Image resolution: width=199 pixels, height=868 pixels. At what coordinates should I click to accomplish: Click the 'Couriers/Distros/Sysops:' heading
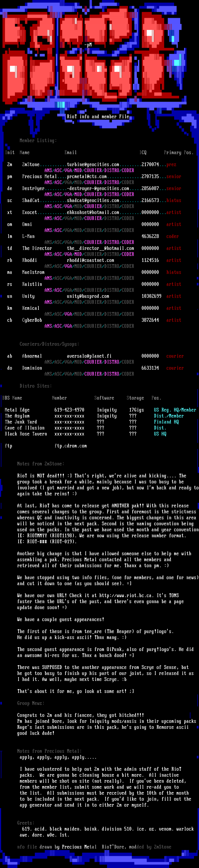click(49, 344)
